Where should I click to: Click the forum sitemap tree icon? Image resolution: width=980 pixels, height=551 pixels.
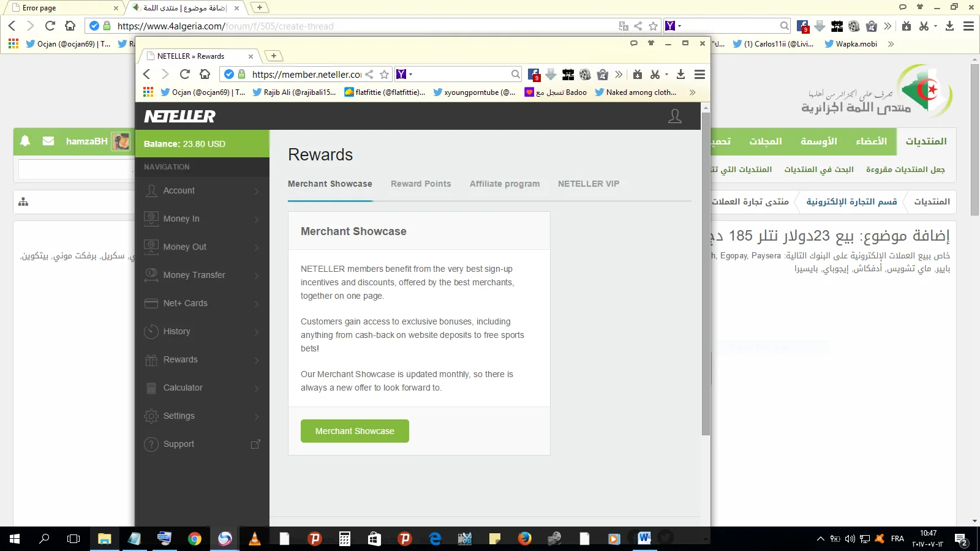[x=23, y=201]
